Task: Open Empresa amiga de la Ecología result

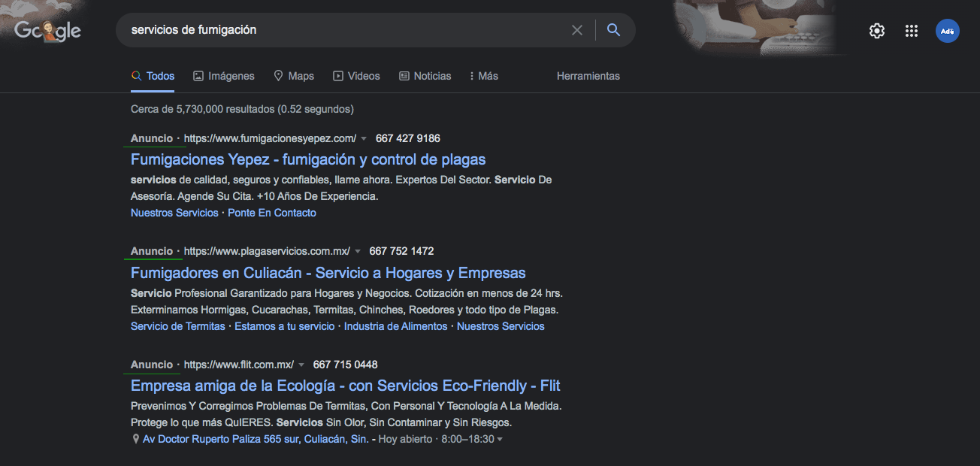Action: coord(346,386)
